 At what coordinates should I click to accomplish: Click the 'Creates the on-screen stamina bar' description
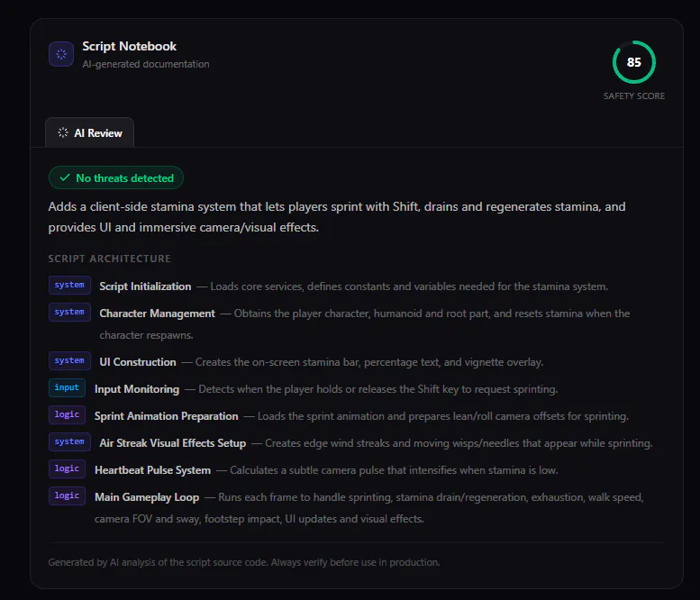[369, 362]
